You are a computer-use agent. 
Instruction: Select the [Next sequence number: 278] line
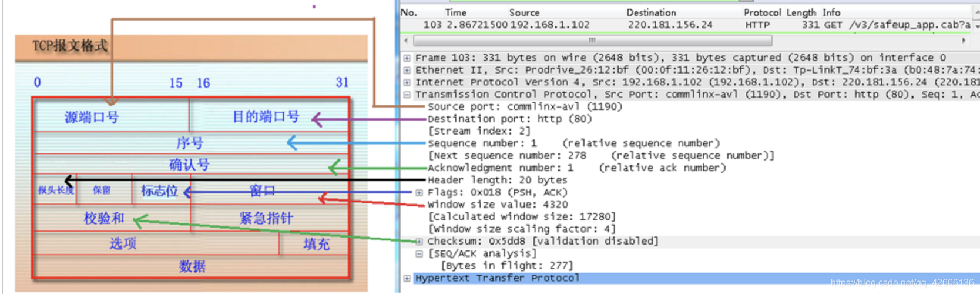point(601,156)
